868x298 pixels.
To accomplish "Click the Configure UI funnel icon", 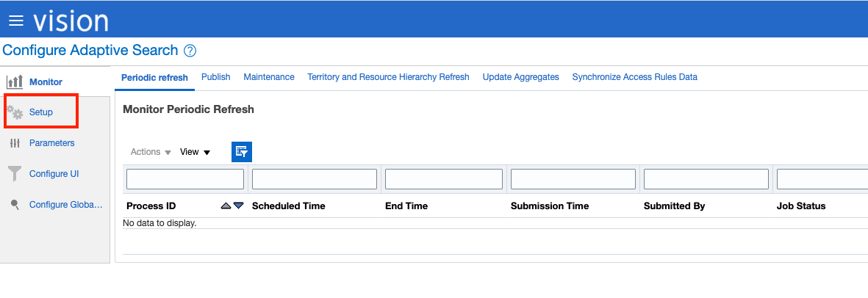I will 15,174.
